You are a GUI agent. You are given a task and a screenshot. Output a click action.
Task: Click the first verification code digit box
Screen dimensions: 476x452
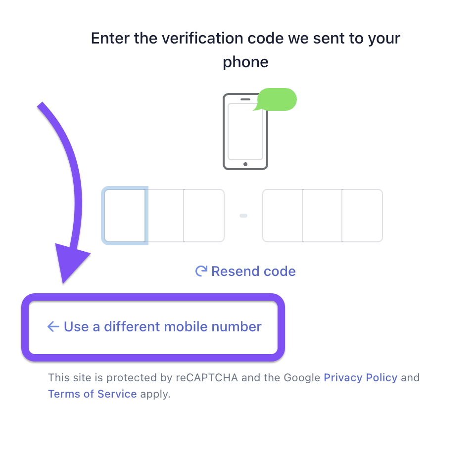[124, 215]
